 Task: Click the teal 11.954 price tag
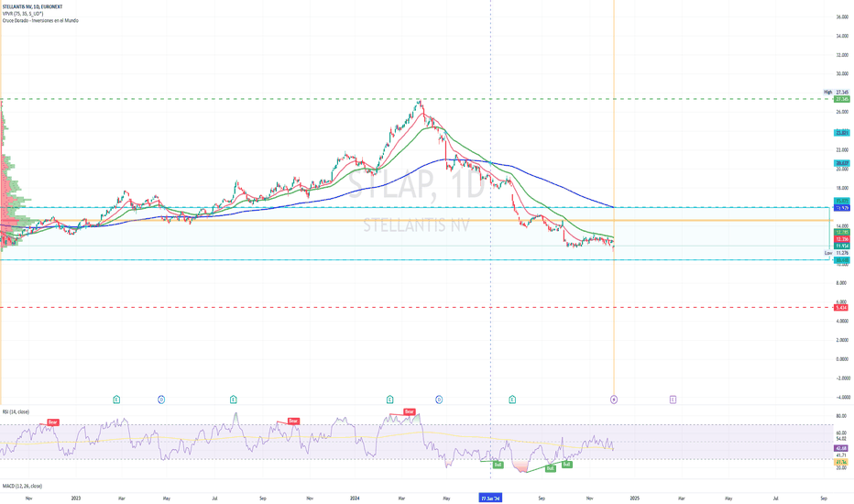pos(842,246)
